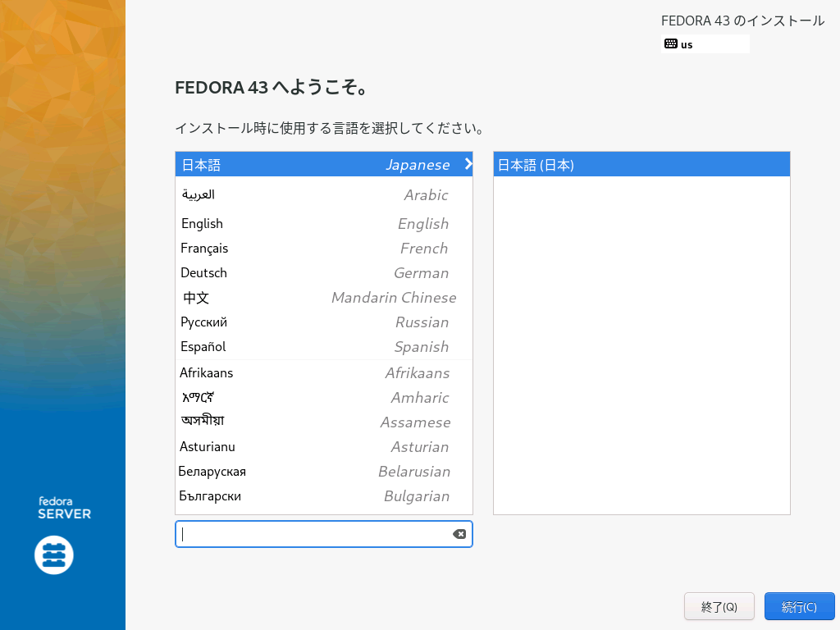Expand the Japanese language chevron arrow
This screenshot has height=630, width=840.
(x=468, y=164)
